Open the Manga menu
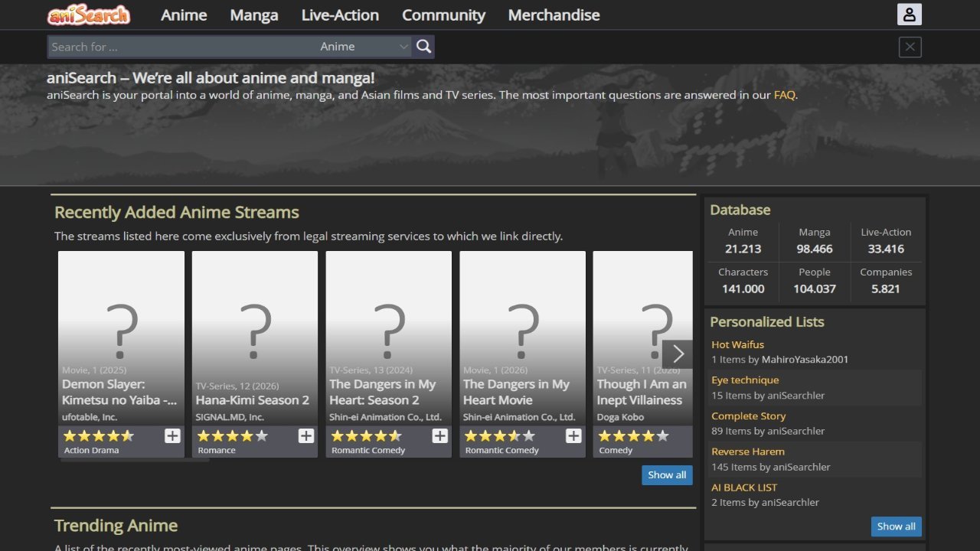 254,15
